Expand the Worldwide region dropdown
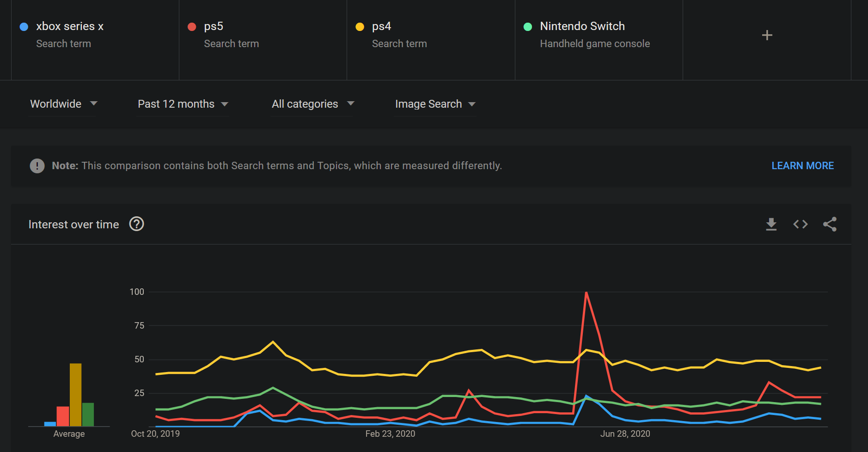Screen dimensions: 868x452 [x=63, y=104]
